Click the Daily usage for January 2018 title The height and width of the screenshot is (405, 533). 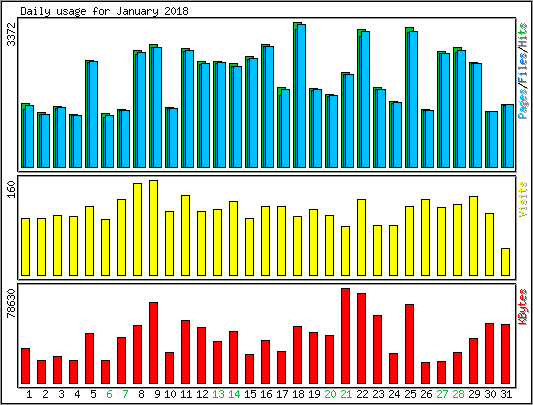tap(104, 11)
